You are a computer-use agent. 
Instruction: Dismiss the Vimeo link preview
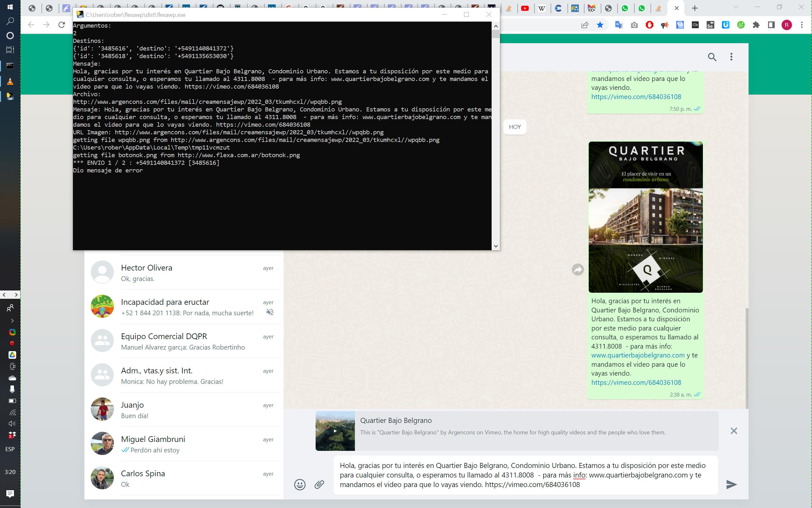point(734,431)
